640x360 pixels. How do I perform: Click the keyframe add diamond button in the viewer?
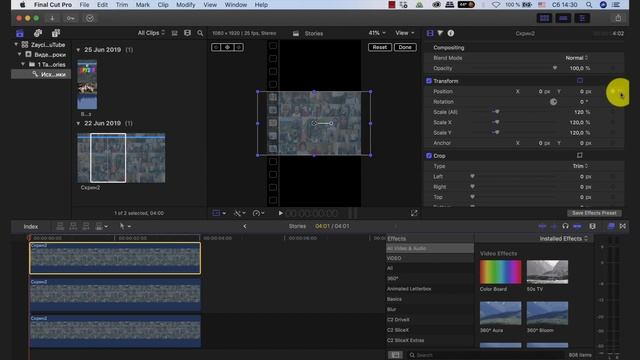click(227, 47)
